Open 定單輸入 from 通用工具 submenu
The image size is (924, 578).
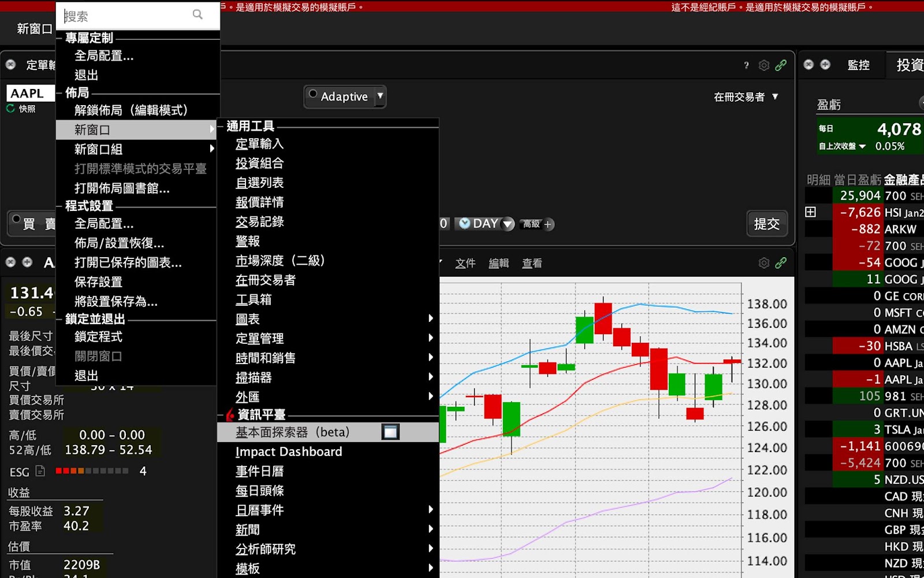click(328, 143)
